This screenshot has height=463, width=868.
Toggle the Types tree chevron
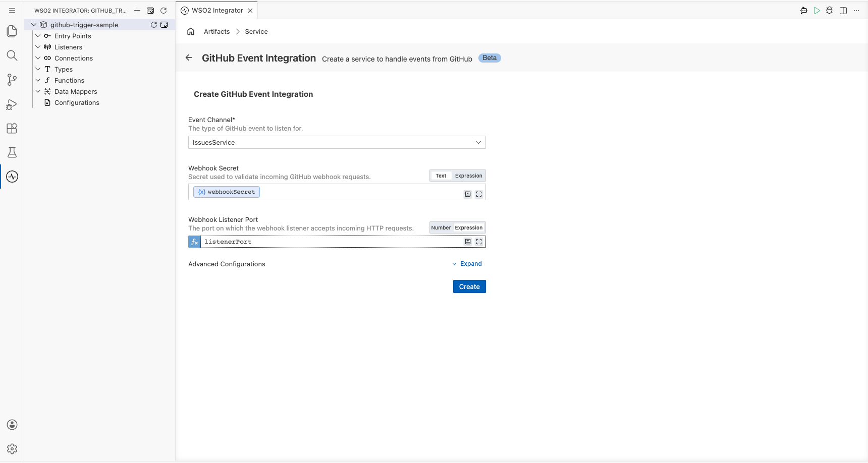38,69
